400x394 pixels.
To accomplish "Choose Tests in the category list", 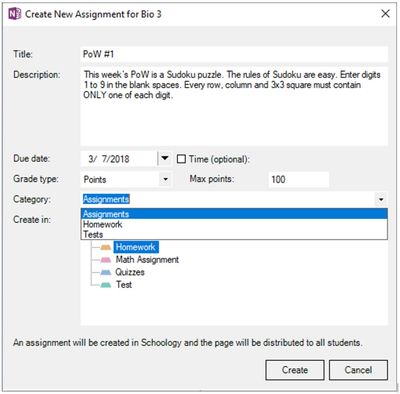I will click(x=234, y=234).
